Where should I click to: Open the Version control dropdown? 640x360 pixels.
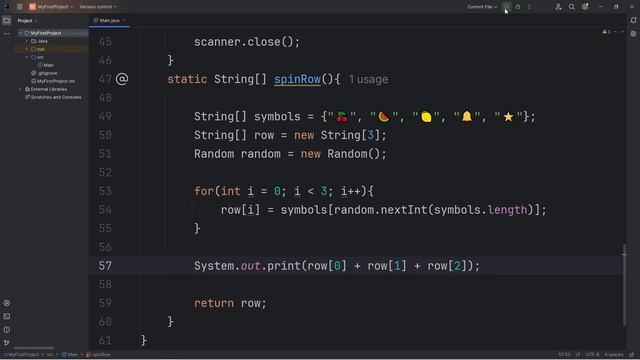coord(98,7)
